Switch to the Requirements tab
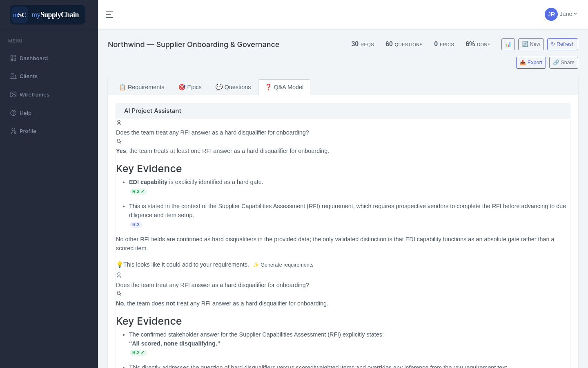 (x=142, y=87)
